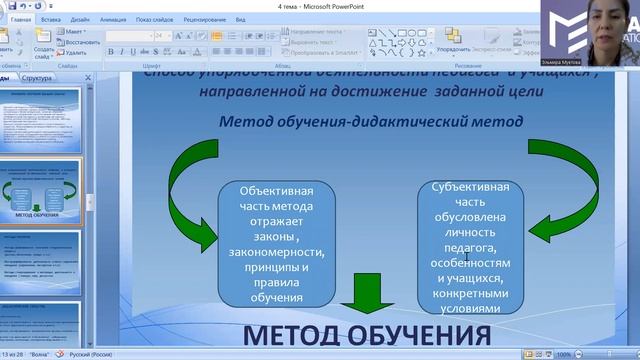Toggle Bold formatting
Image resolution: width=640 pixels, height=360 pixels.
pyautogui.click(x=111, y=52)
